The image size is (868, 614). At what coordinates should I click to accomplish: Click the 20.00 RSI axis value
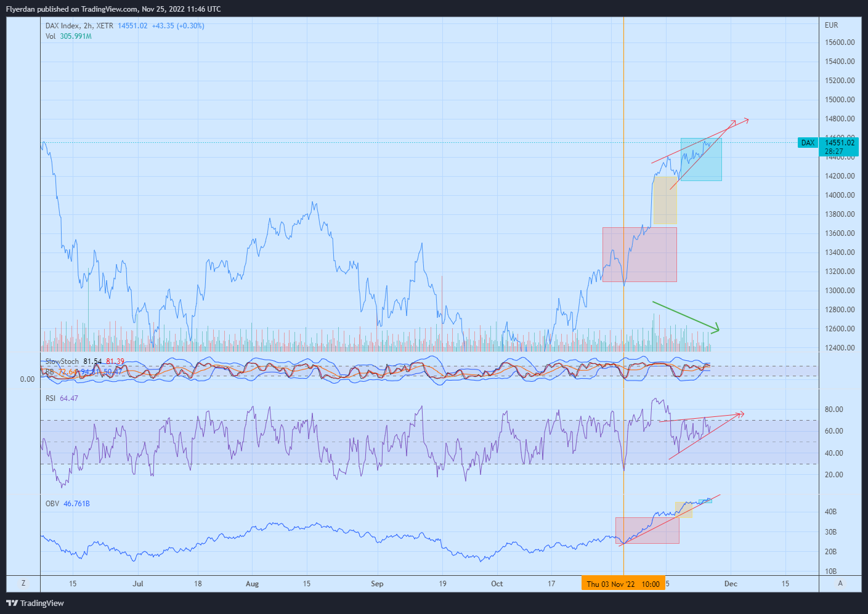(834, 475)
